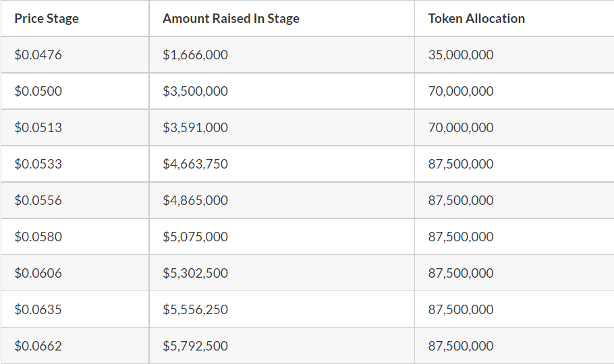Select the $5,302,500 amount cell

pyautogui.click(x=281, y=273)
